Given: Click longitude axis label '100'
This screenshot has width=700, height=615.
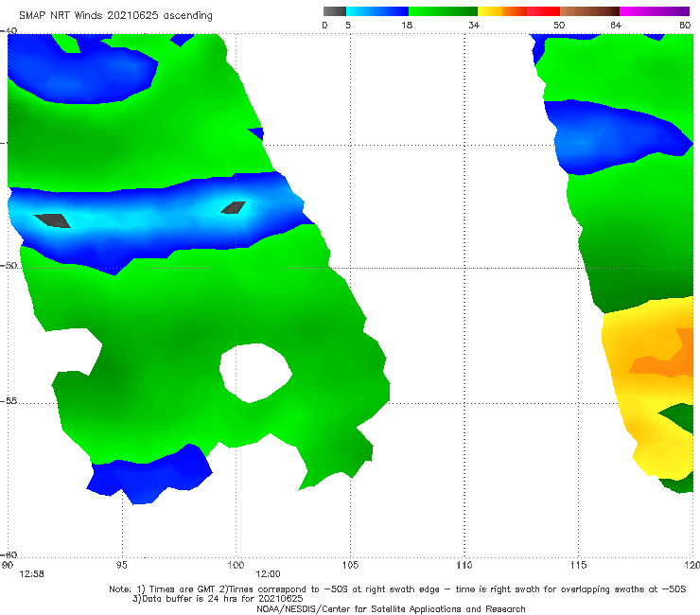Looking at the screenshot, I should click(236, 565).
